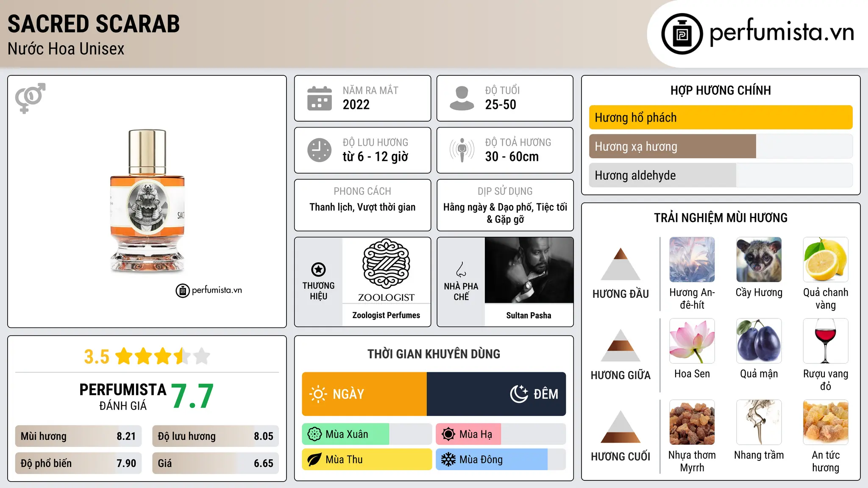The height and width of the screenshot is (488, 868).
Task: Open the Sacred Scarab bottle image
Action: [147, 201]
